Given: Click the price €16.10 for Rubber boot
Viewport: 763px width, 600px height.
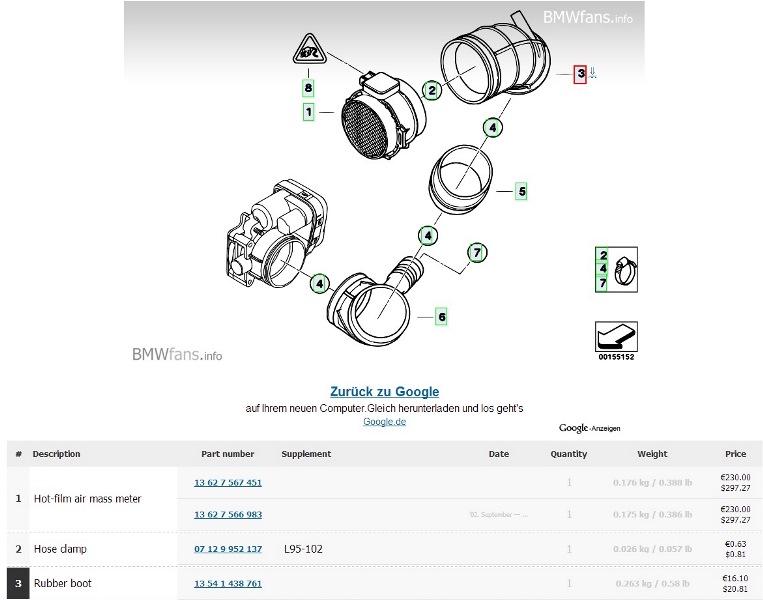Looking at the screenshot, I should (735, 579).
